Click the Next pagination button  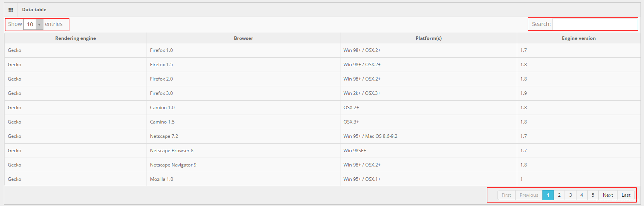[608, 195]
